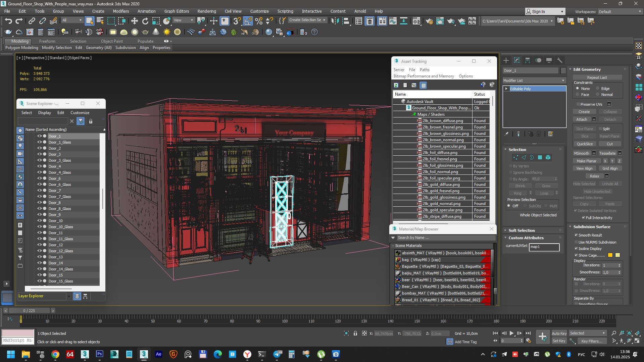Click the Pin Stack icon

tap(506, 134)
